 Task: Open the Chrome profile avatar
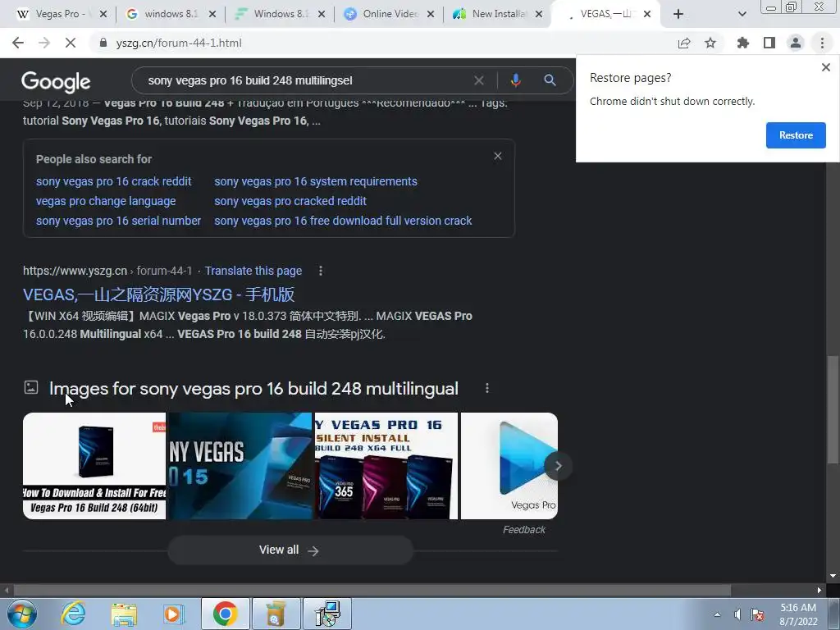[796, 43]
